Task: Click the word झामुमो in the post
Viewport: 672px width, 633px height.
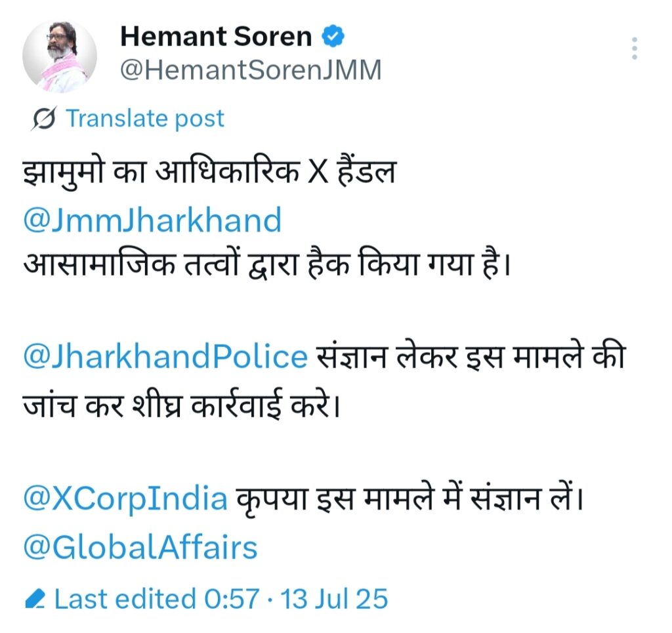Action: (62, 173)
